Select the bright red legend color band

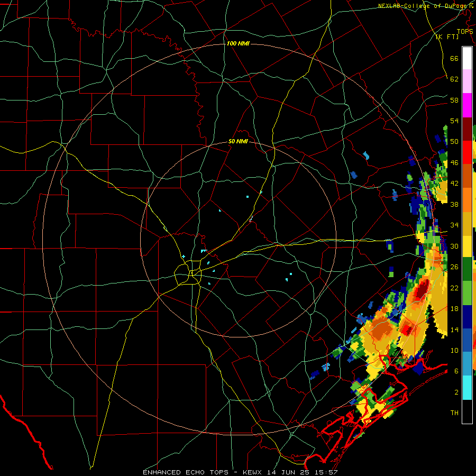(x=467, y=152)
